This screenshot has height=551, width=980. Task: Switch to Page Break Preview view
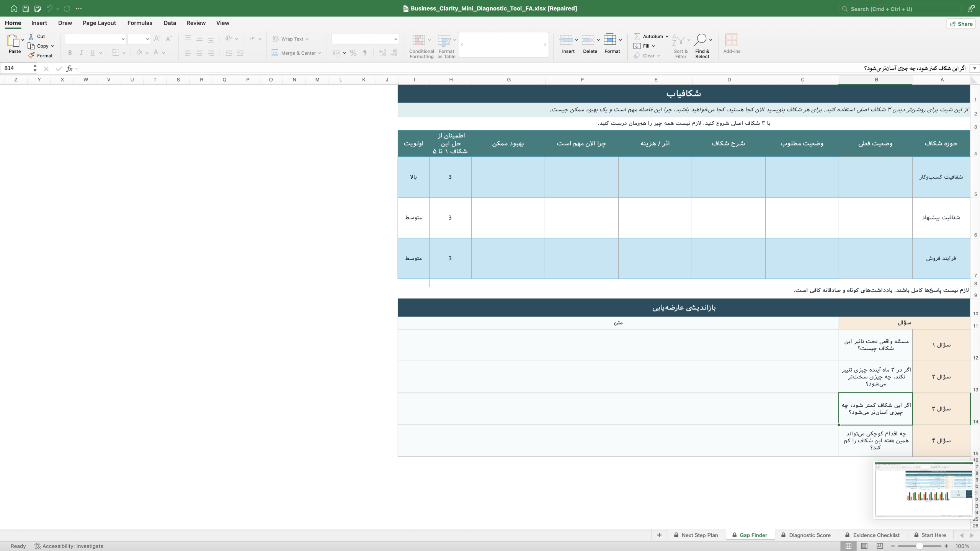879,546
